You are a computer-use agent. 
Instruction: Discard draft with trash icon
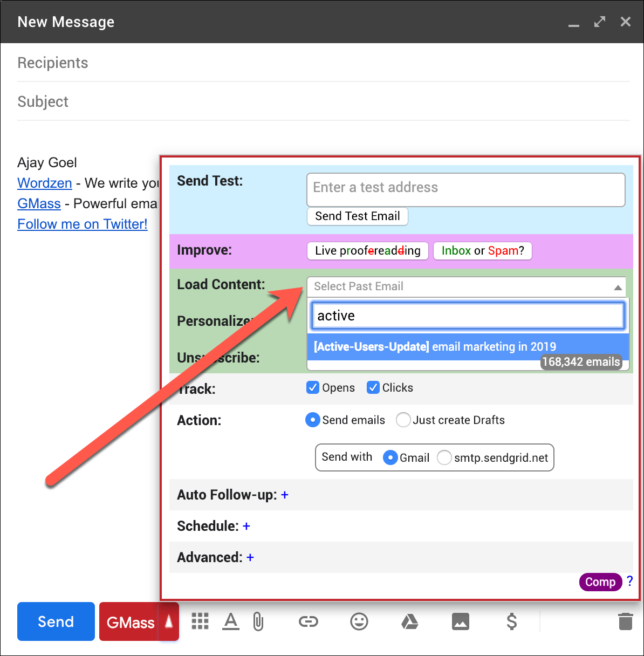click(625, 621)
